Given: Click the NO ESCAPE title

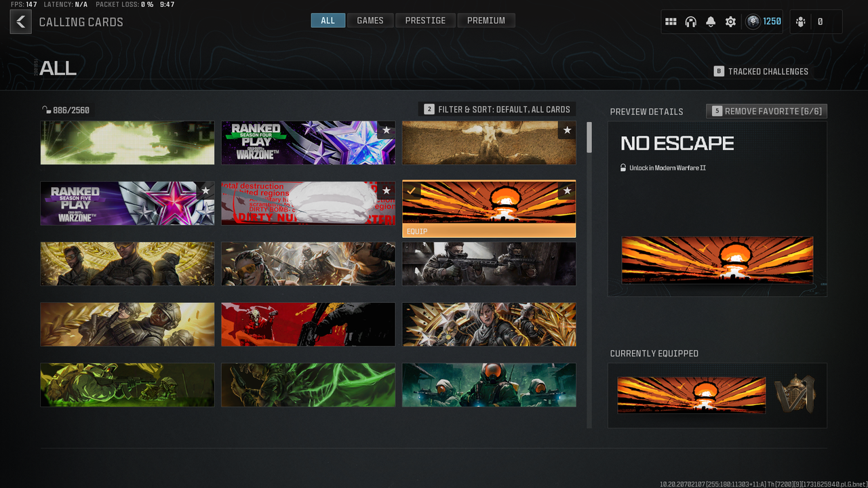Looking at the screenshot, I should coord(677,143).
